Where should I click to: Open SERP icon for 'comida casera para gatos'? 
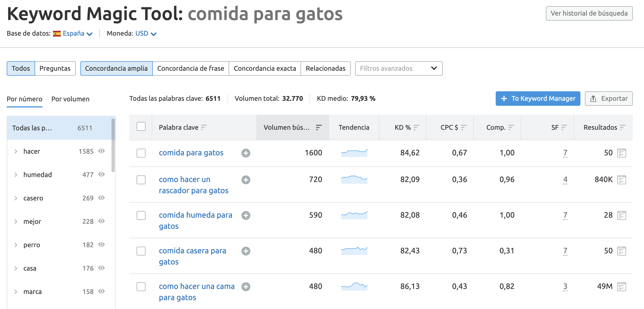[622, 251]
